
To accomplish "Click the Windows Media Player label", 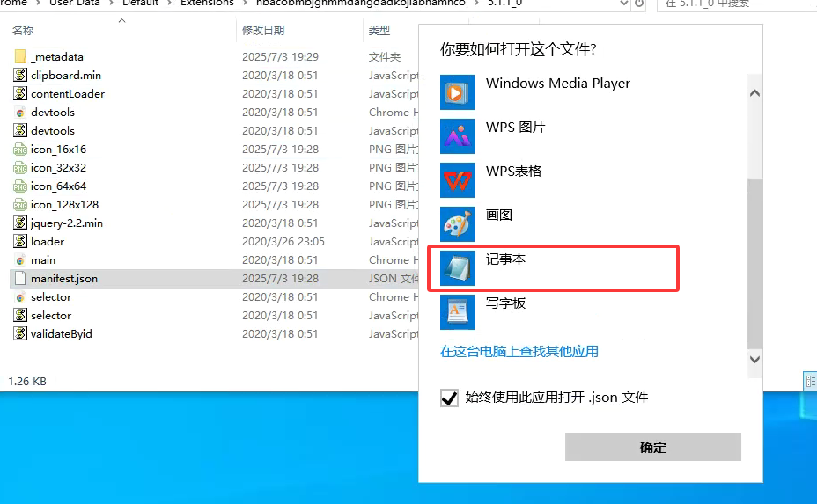I will pyautogui.click(x=558, y=84).
